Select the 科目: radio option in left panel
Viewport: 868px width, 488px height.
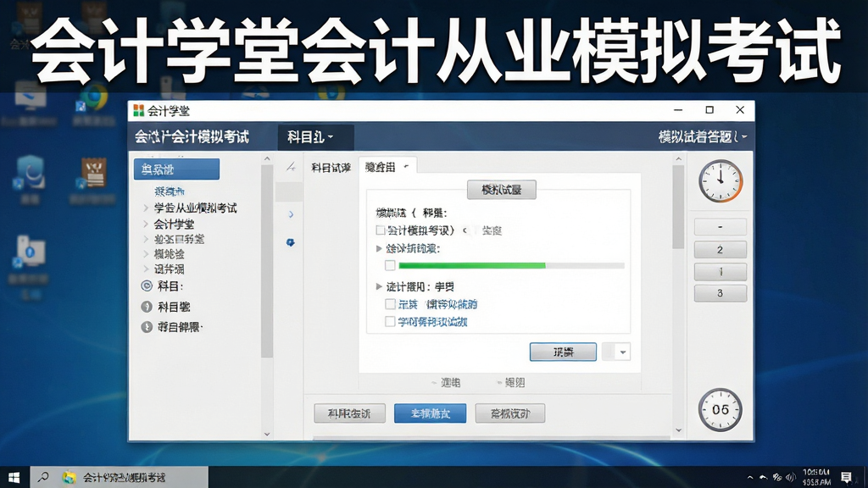tap(147, 286)
